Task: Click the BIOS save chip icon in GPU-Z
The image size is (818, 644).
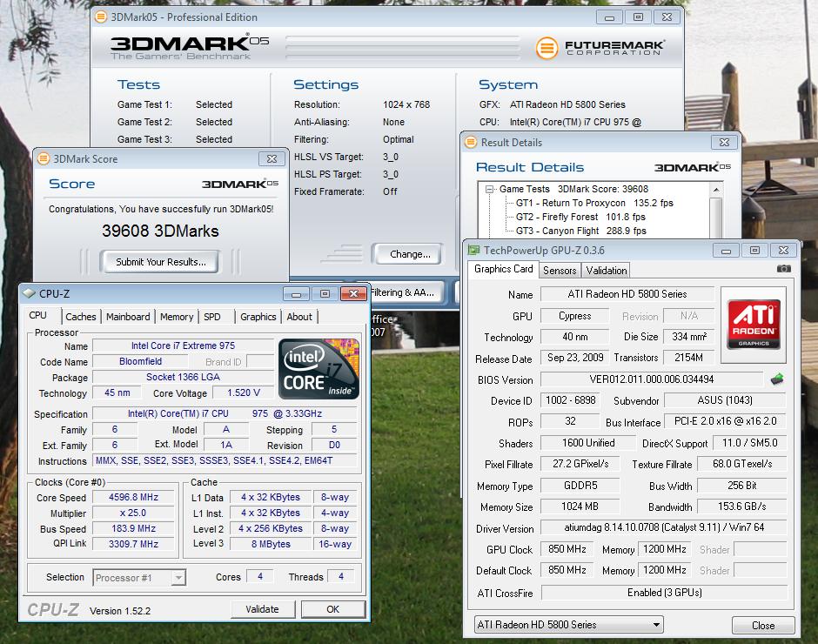Action: [x=777, y=379]
